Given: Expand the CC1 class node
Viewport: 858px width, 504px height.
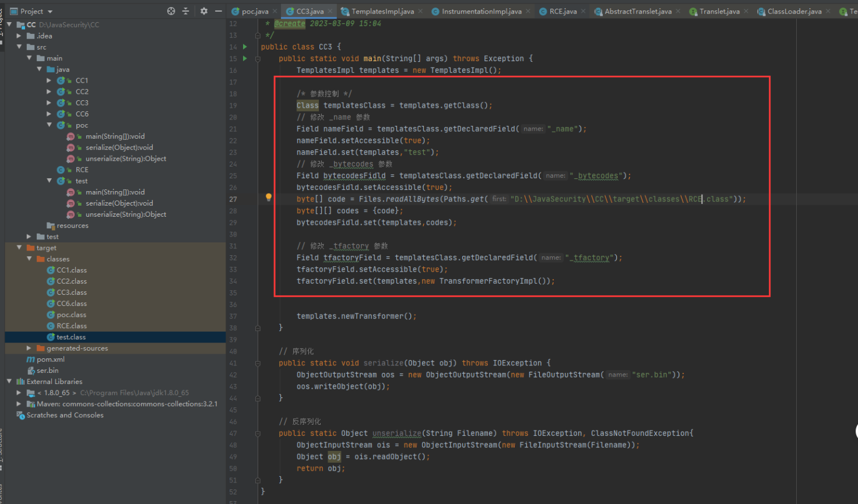Looking at the screenshot, I should [49, 80].
